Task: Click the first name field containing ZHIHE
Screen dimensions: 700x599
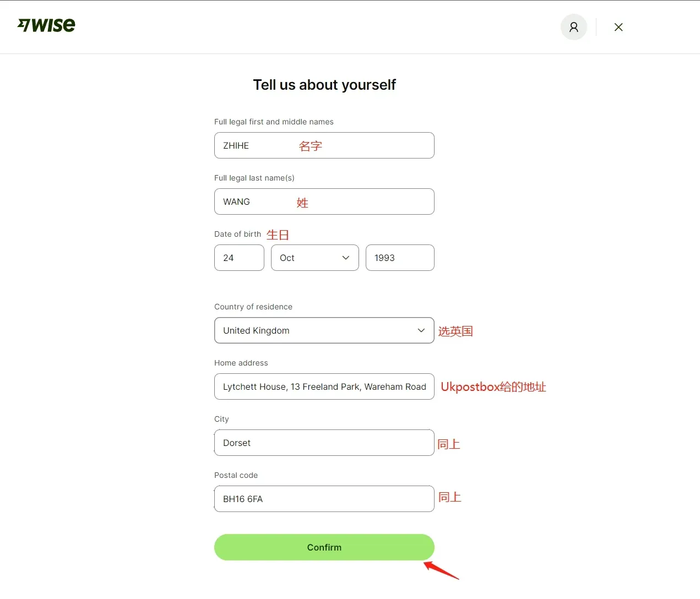Action: click(x=324, y=145)
